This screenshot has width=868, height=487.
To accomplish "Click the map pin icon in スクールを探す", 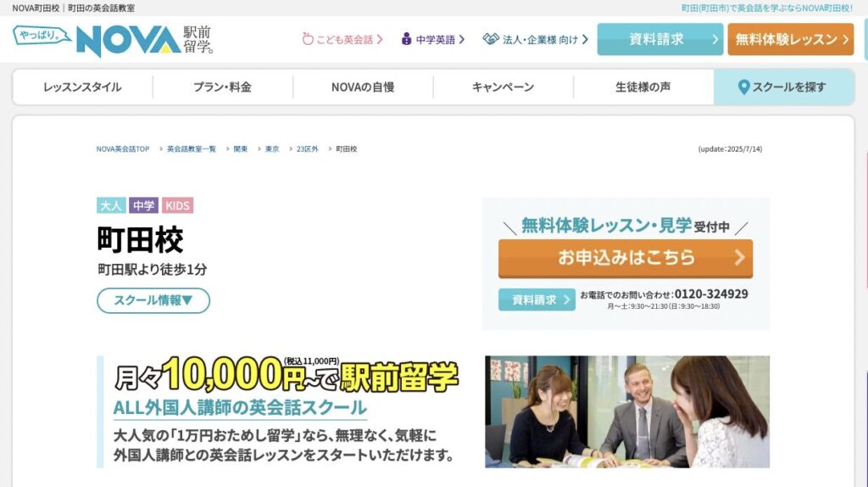I will click(x=743, y=87).
